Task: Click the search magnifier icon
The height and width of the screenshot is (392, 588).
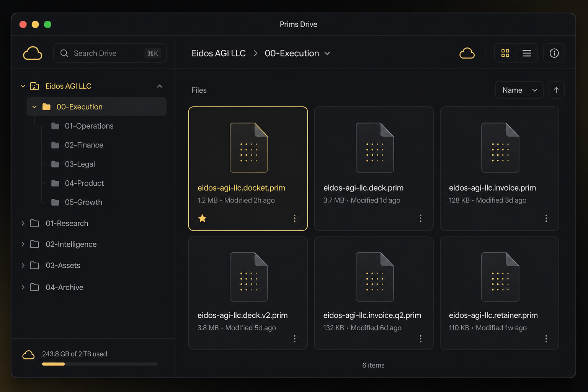Action: tap(64, 53)
